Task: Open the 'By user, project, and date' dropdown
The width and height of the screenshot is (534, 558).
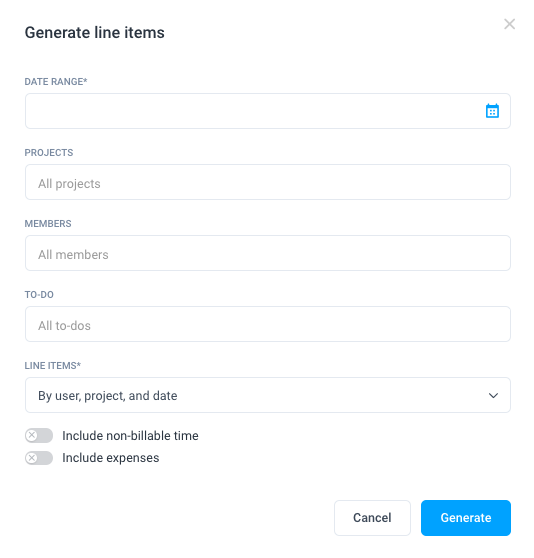Action: (x=268, y=395)
